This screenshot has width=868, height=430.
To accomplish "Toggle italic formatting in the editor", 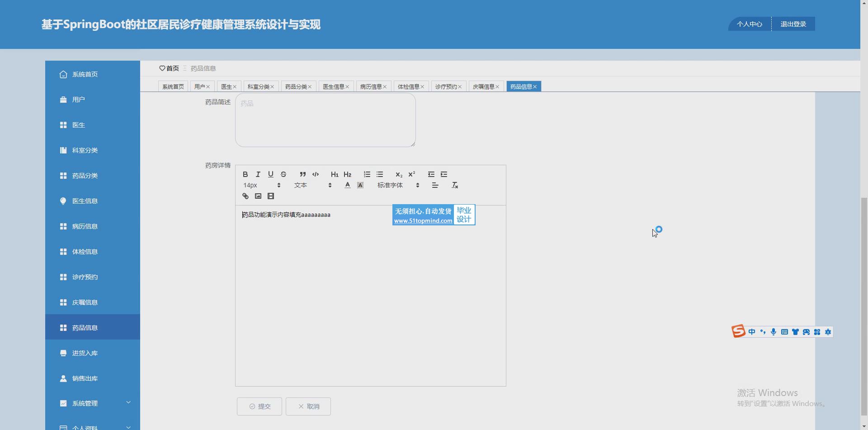I will (258, 174).
